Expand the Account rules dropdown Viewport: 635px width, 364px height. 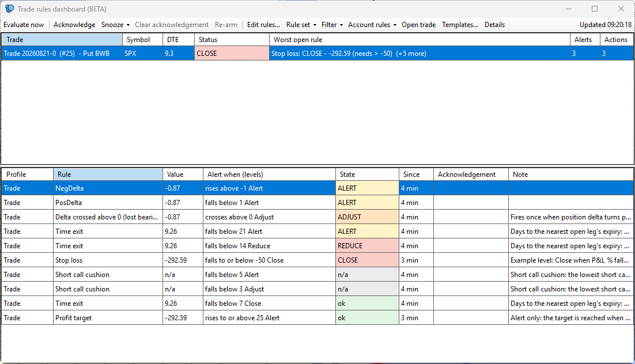[372, 25]
